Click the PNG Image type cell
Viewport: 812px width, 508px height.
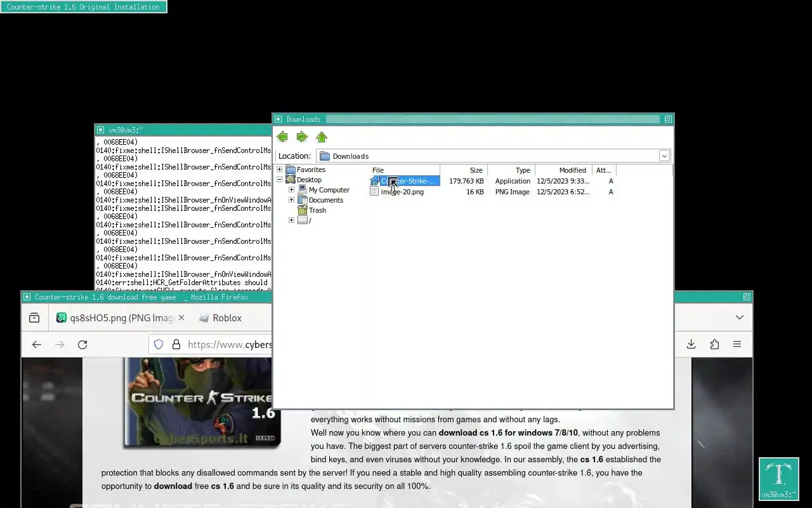point(512,192)
